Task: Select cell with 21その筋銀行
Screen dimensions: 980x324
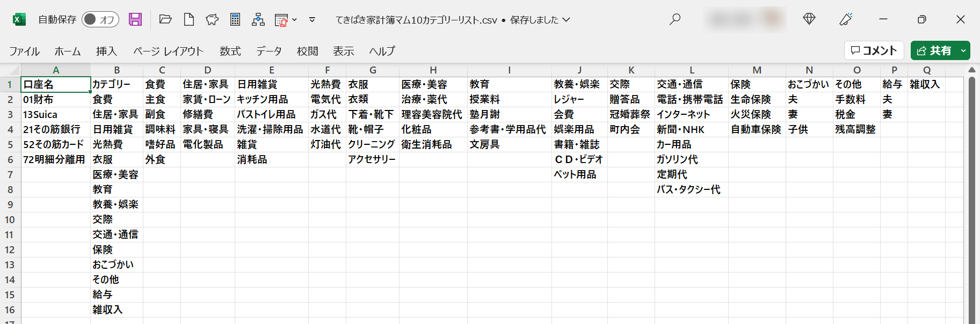Action: point(56,130)
